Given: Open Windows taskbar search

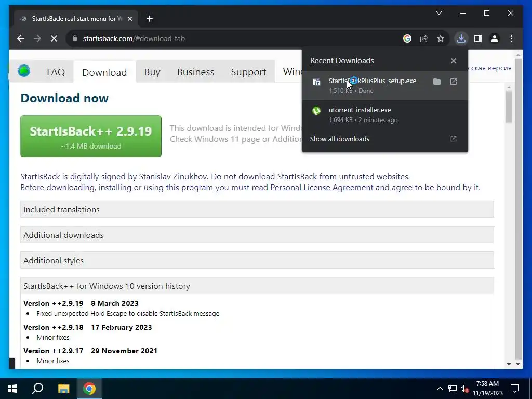Looking at the screenshot, I should (37, 389).
